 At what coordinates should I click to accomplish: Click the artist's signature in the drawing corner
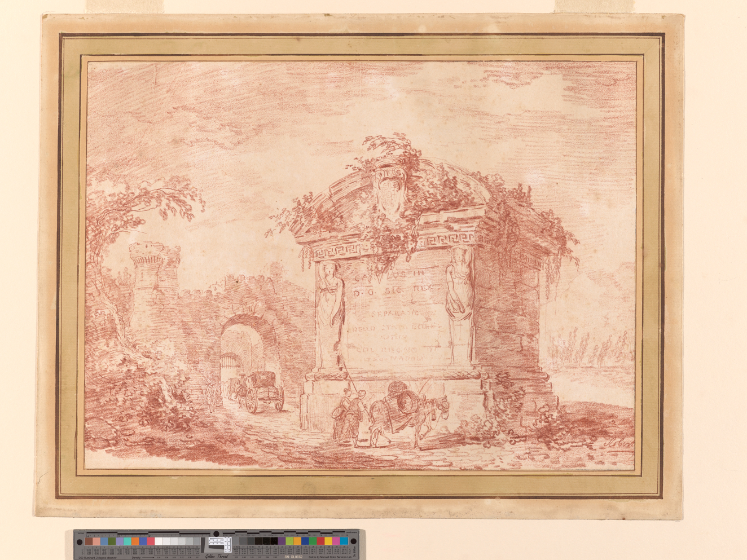point(619,443)
